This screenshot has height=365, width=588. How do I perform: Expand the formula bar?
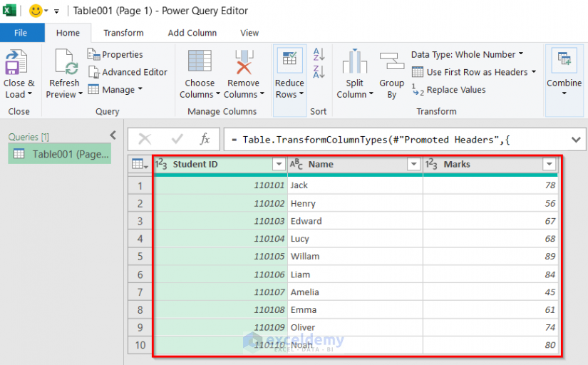pos(576,140)
